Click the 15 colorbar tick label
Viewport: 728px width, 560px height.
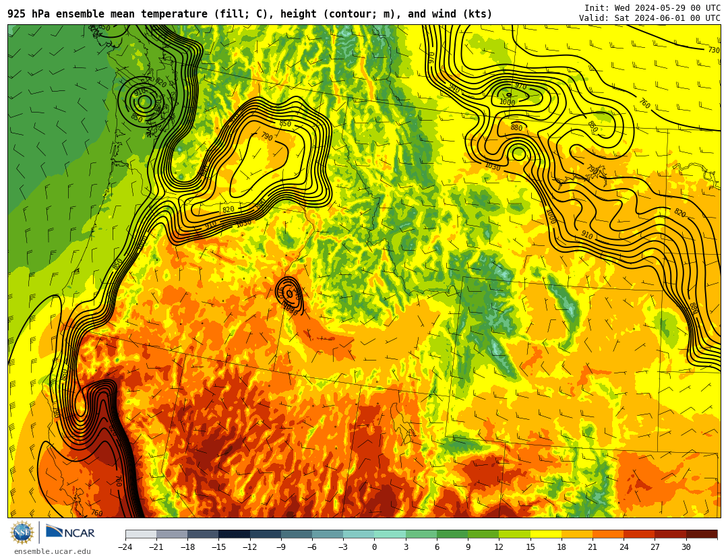click(530, 547)
